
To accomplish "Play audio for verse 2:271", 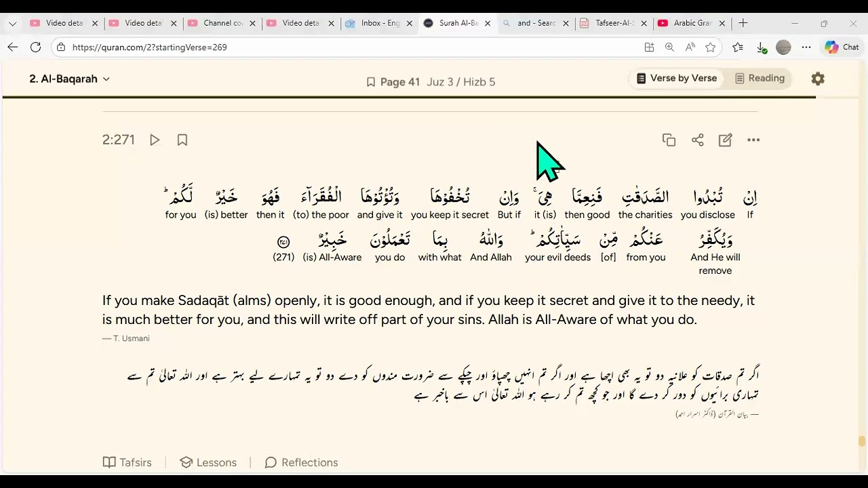I will [155, 140].
